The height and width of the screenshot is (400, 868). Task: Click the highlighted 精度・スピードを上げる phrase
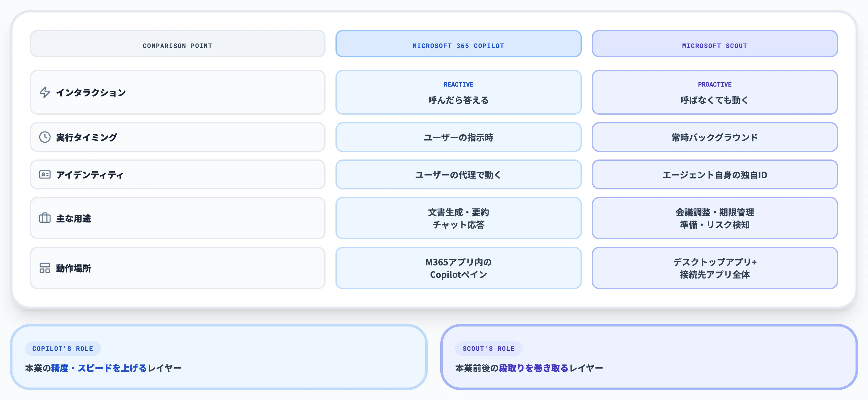tap(99, 368)
